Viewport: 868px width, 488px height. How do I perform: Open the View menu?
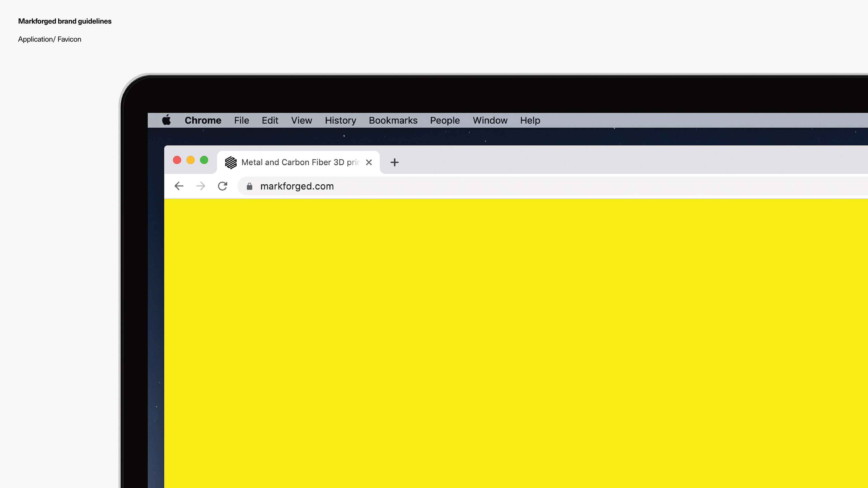301,120
